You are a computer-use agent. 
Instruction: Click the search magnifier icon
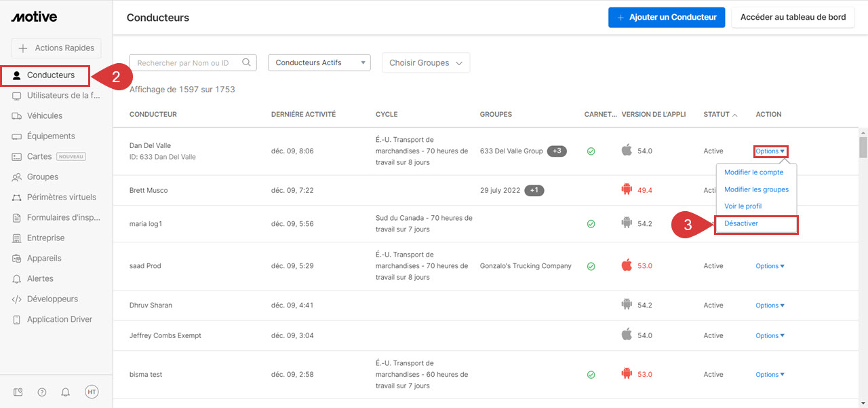[246, 62]
